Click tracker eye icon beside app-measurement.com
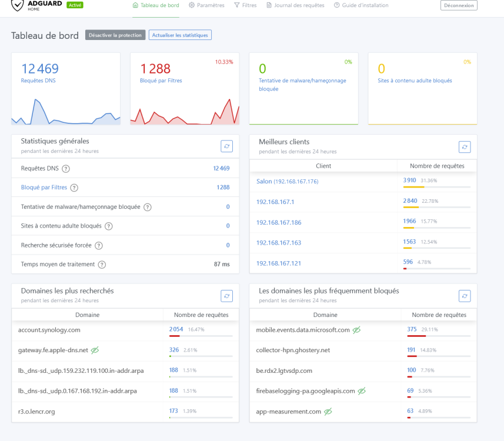Image resolution: width=504 pixels, height=441 pixels. point(328,412)
